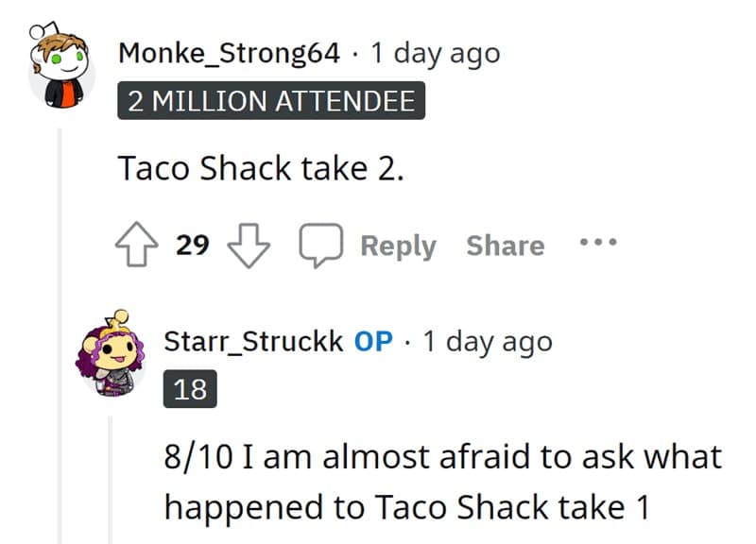Click the 8/10 reply comment text
The image size is (756, 544).
tap(442, 482)
